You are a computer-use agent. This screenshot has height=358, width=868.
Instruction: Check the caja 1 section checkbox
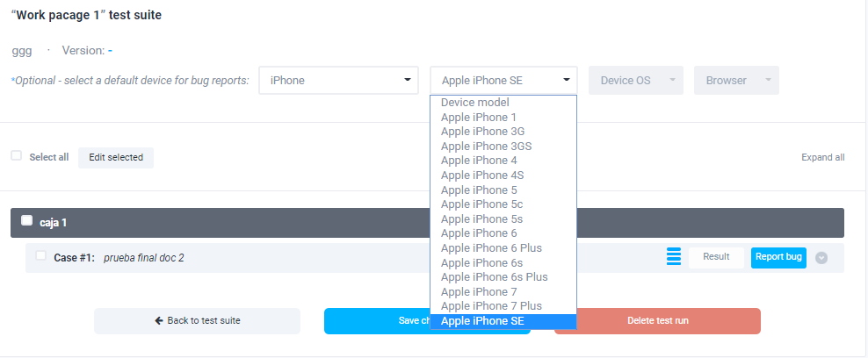click(26, 221)
